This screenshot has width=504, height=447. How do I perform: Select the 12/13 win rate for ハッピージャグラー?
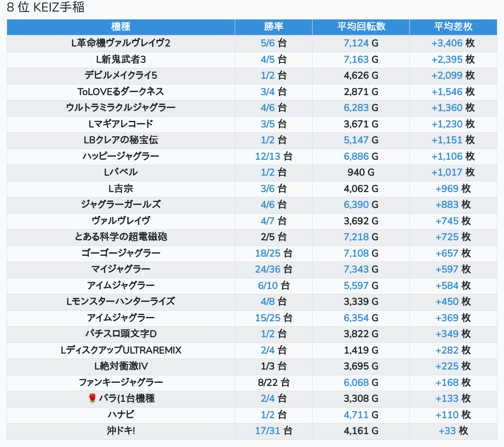coord(267,156)
